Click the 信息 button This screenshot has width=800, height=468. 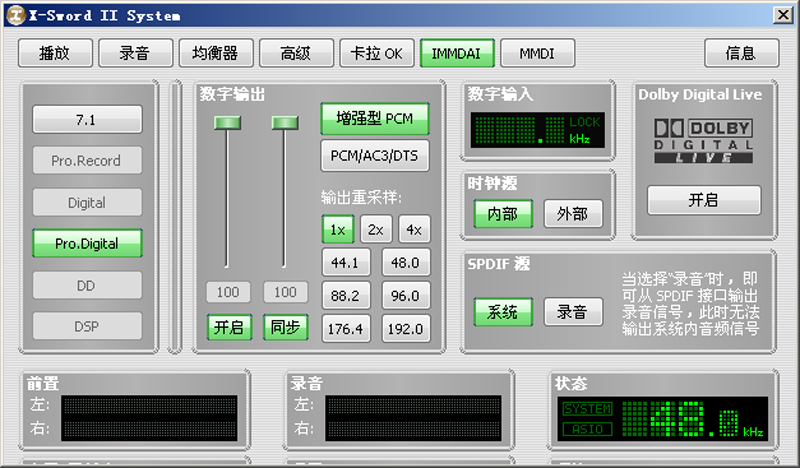tap(741, 54)
